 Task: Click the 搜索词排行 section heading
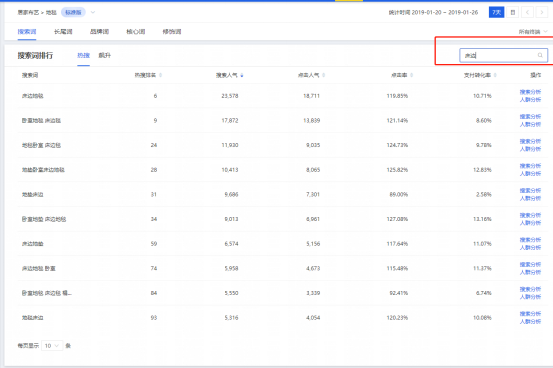tap(35, 55)
